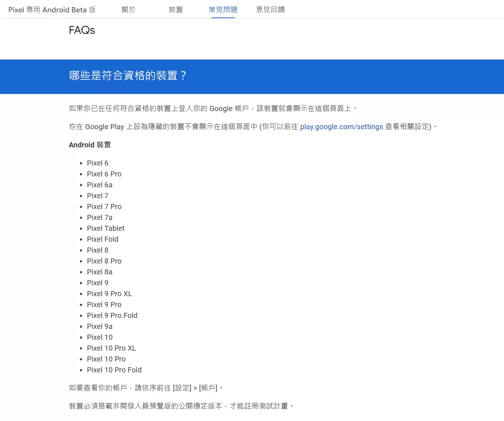Switch to the 關於 tab

[x=129, y=10]
